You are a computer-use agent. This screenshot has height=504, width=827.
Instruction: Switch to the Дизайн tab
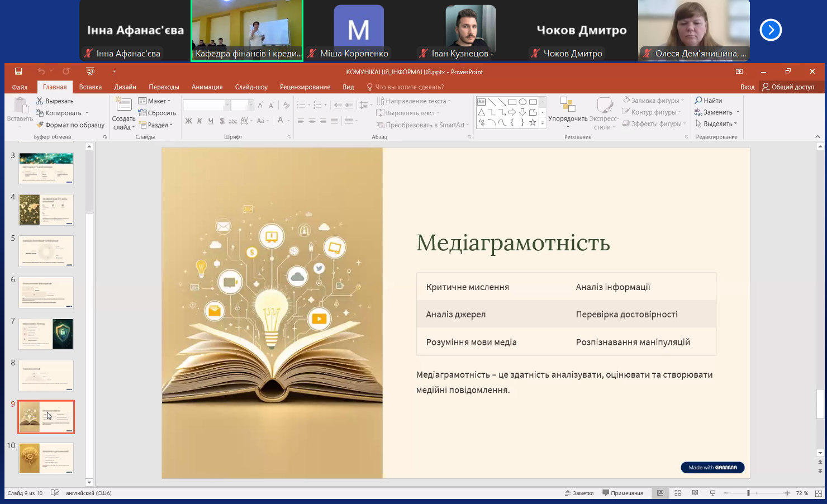[125, 87]
